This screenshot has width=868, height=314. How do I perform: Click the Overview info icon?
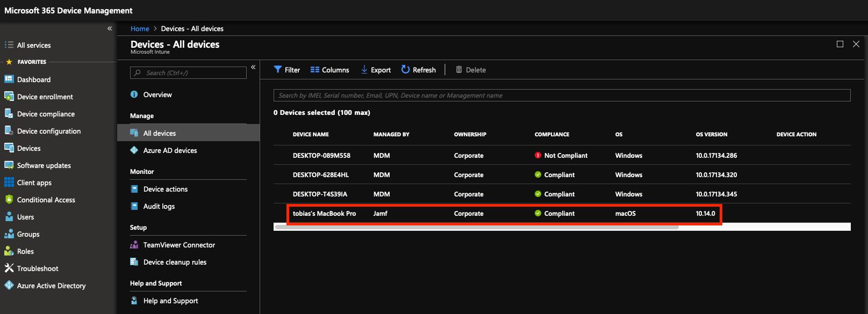[134, 94]
